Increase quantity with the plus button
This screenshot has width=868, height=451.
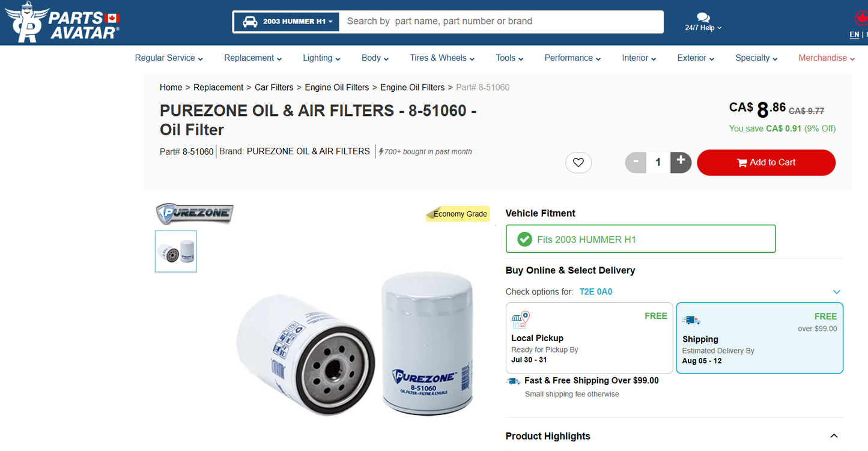point(681,162)
